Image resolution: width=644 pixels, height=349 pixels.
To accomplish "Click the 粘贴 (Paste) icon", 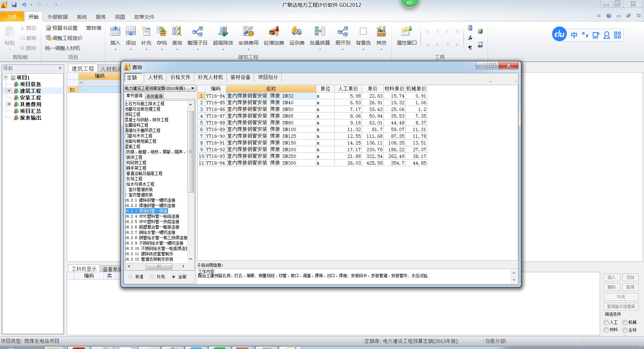I will click(x=9, y=32).
